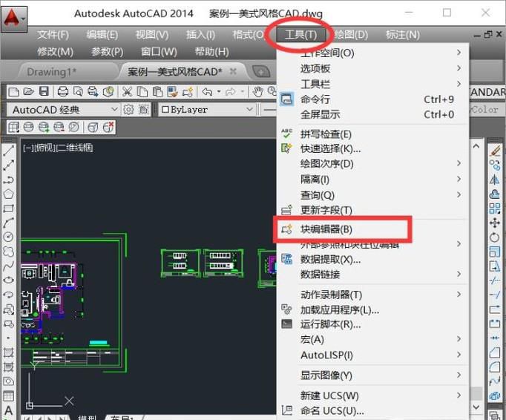Select the Move tool icon
Viewport: 506px width, 420px height.
494,223
